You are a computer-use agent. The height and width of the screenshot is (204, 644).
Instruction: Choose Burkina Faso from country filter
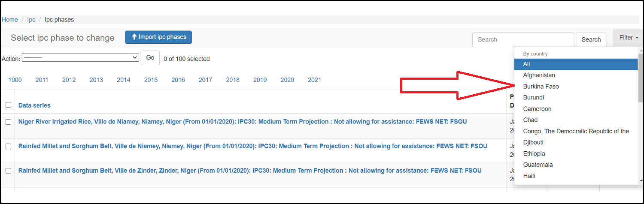pyautogui.click(x=541, y=87)
